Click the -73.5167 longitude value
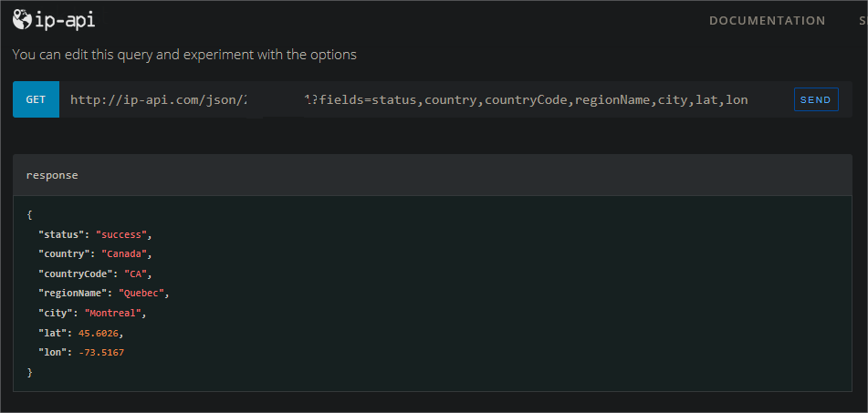 point(101,352)
